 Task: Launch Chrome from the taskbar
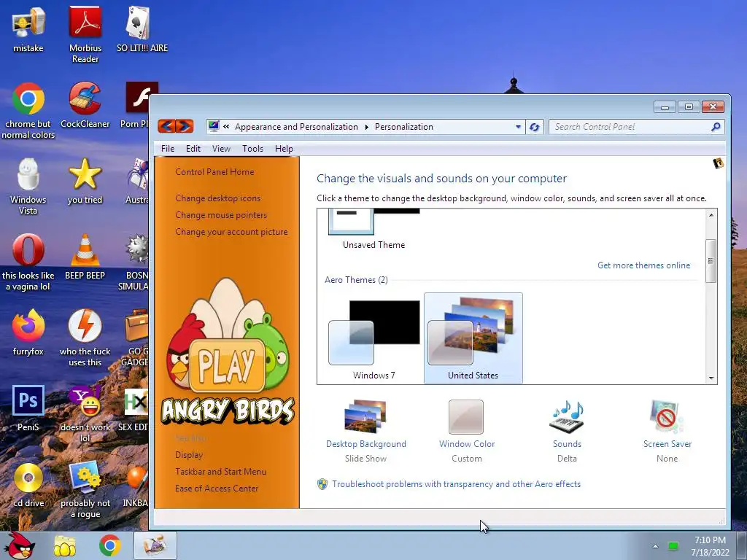pos(109,545)
